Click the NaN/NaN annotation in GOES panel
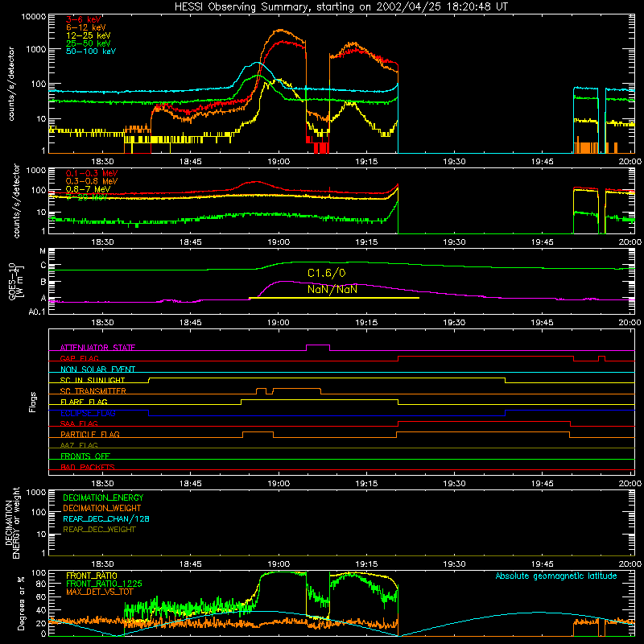The width and height of the screenshot is (644, 644). (x=332, y=290)
